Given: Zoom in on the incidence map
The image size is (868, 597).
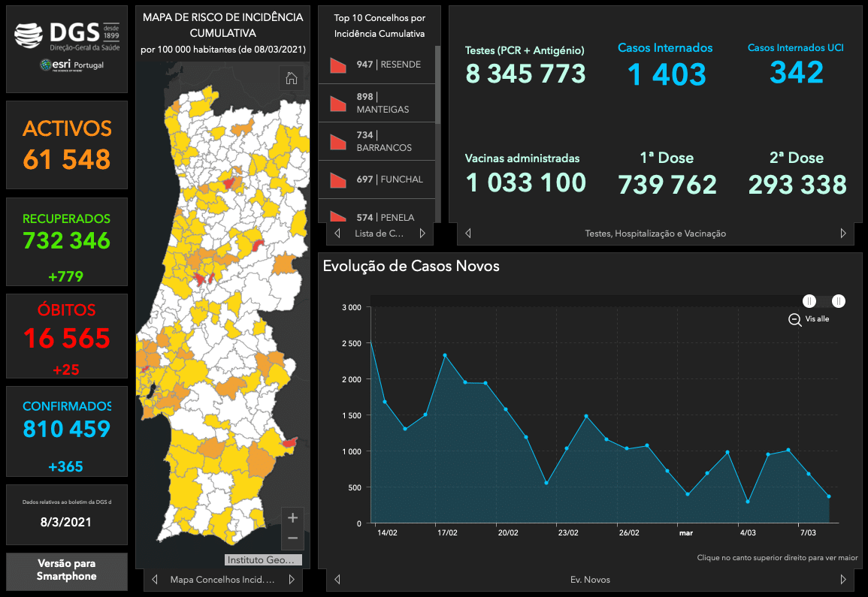Looking at the screenshot, I should click(292, 517).
